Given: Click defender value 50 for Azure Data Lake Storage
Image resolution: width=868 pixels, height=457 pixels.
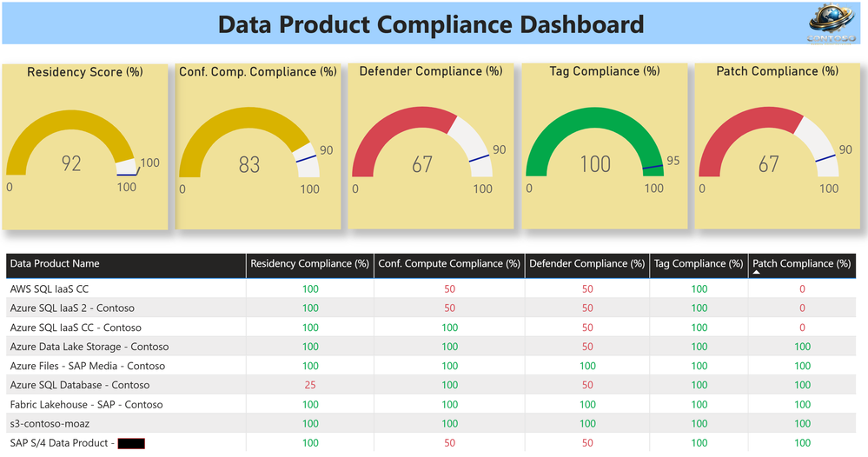Looking at the screenshot, I should coord(587,347).
